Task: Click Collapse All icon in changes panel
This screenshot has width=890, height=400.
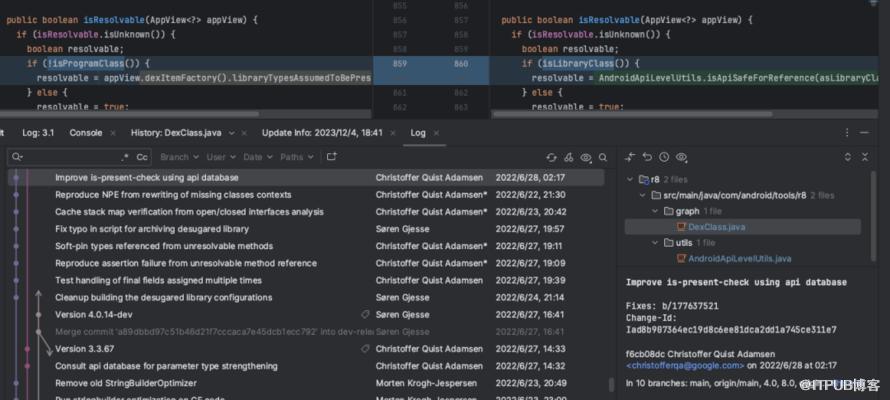Action: click(x=866, y=157)
